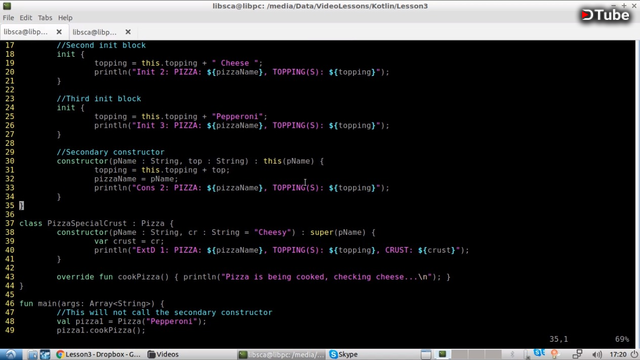Click the "override fun cookPizza()" line
The width and height of the screenshot is (640, 360).
coord(253,277)
